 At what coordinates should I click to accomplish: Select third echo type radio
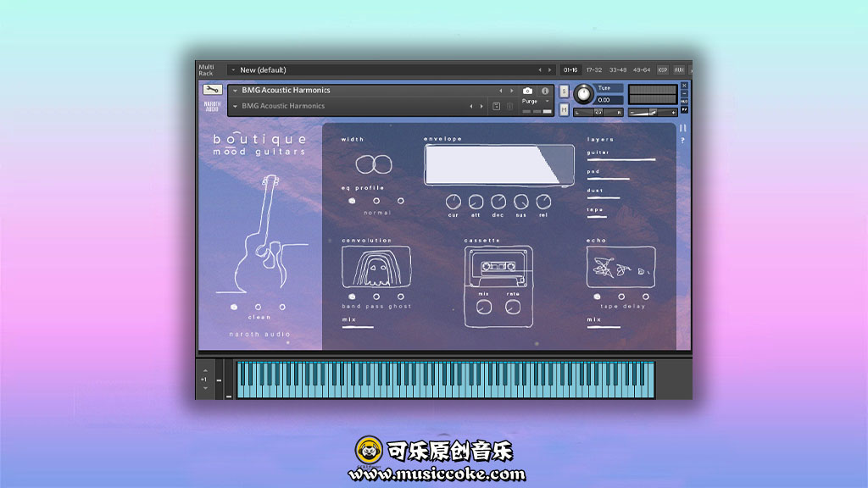[x=645, y=297]
